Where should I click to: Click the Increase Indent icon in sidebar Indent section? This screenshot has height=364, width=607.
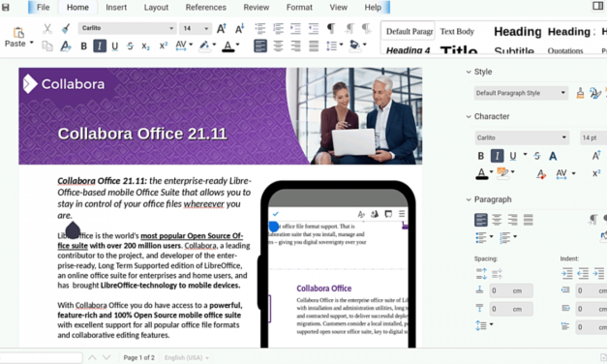[566, 273]
